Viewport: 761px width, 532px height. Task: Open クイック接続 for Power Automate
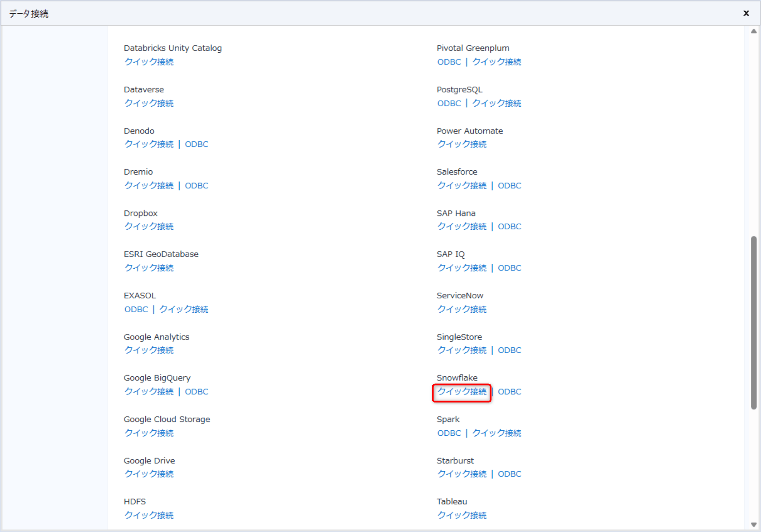click(x=462, y=144)
